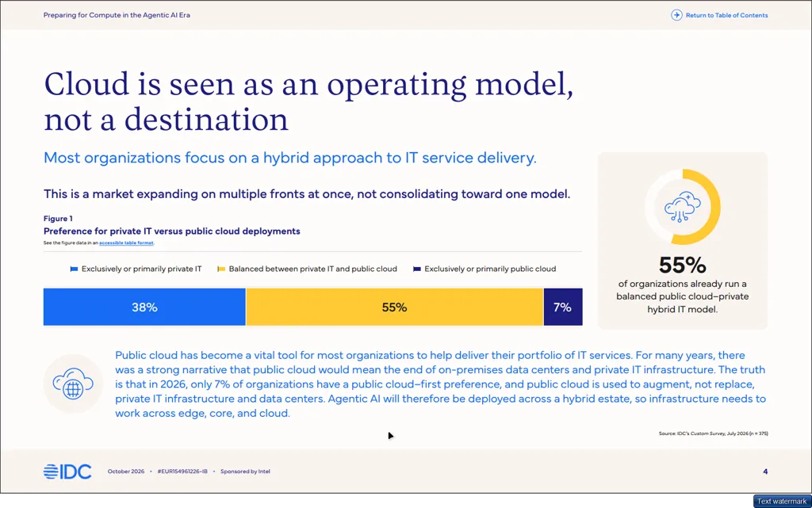Click the legend label 'Exclusively or primarily private IT'

coord(141,269)
